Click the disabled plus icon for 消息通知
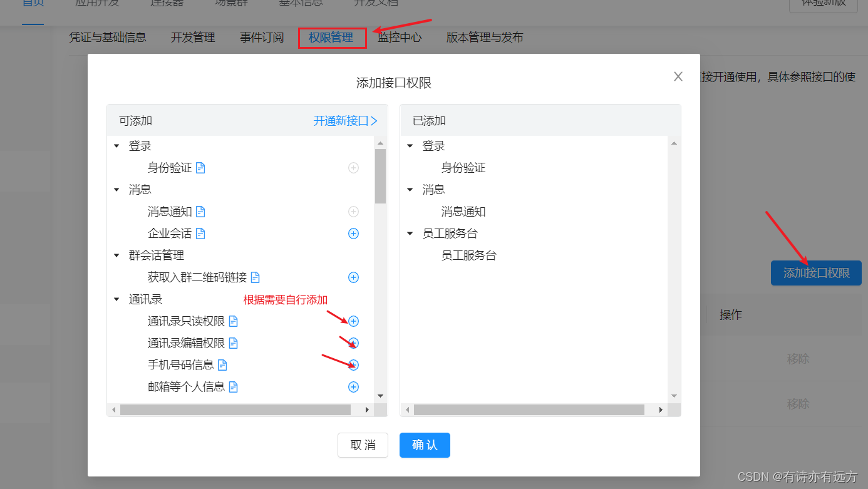The height and width of the screenshot is (489, 868). pyautogui.click(x=353, y=212)
